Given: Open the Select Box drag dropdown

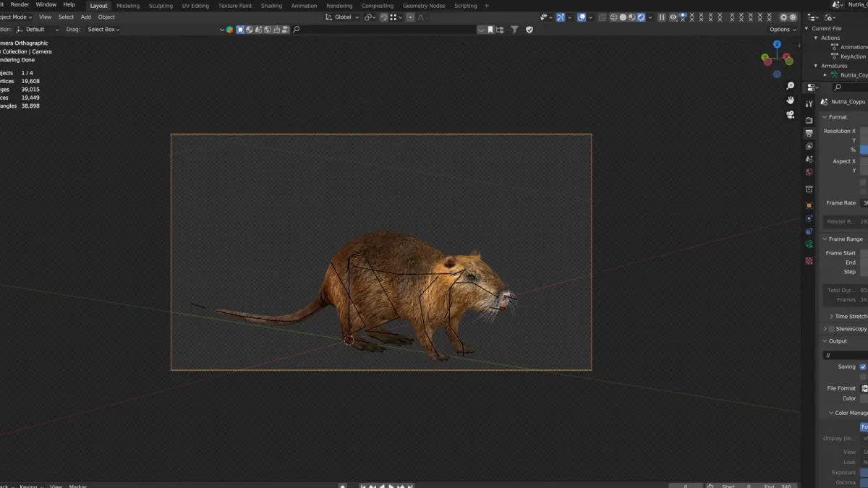Looking at the screenshot, I should click(x=103, y=30).
